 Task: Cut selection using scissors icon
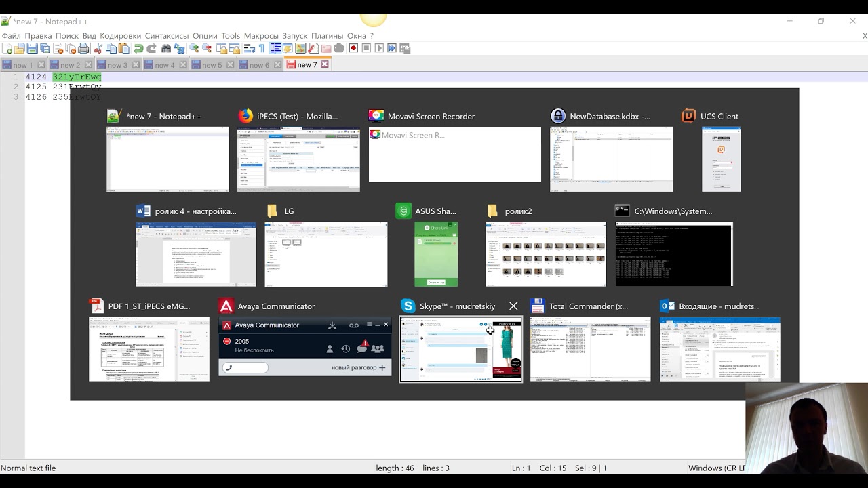[x=98, y=48]
